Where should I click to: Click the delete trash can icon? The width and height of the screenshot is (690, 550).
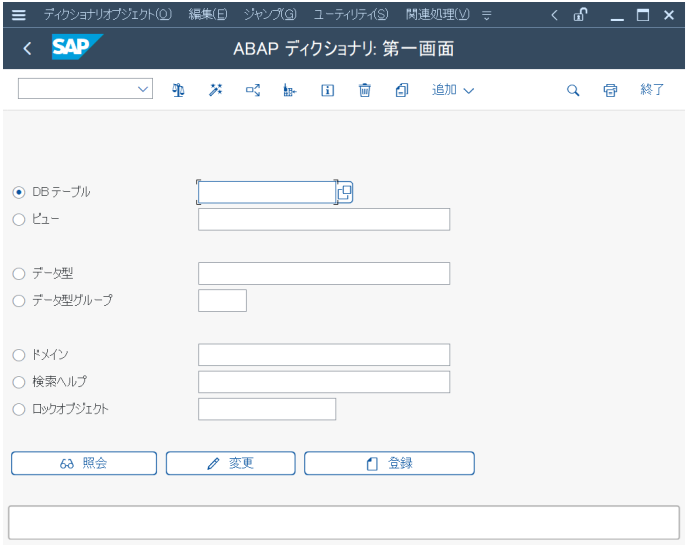[364, 90]
